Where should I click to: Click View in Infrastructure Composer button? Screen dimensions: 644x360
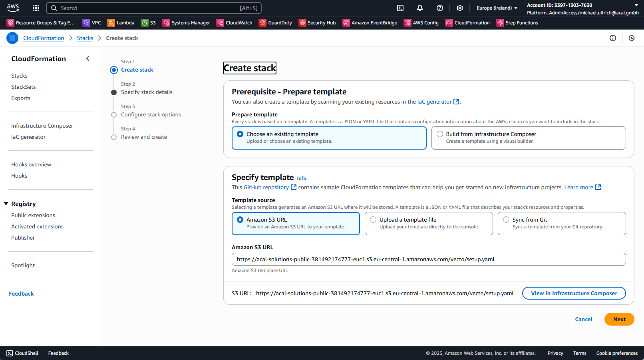click(x=574, y=293)
